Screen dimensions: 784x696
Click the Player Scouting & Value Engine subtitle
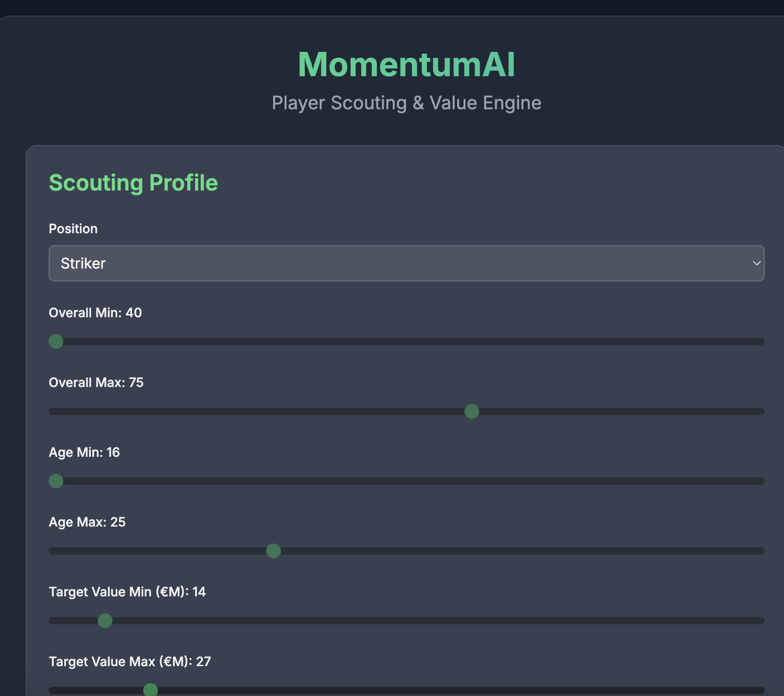coord(406,103)
